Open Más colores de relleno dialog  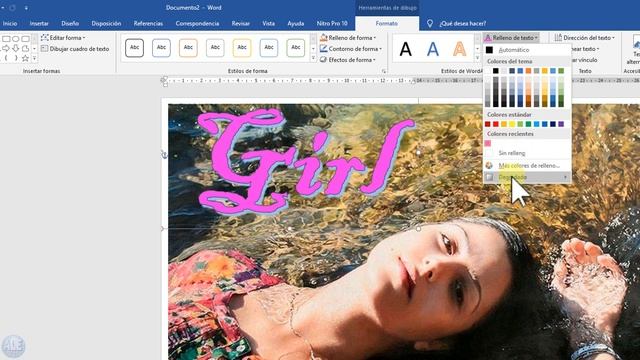point(527,166)
